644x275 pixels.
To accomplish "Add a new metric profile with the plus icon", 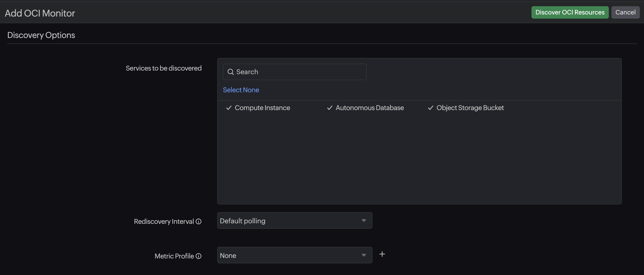I will point(382,254).
